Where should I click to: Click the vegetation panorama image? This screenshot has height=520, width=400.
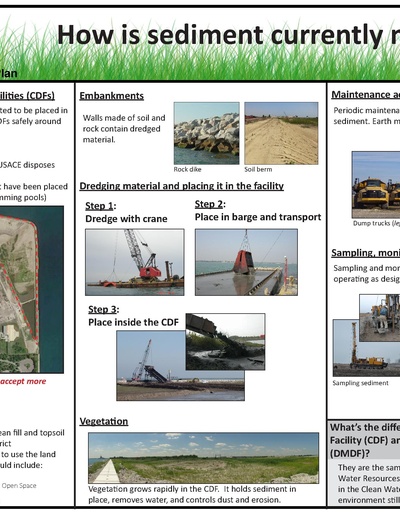point(203,458)
